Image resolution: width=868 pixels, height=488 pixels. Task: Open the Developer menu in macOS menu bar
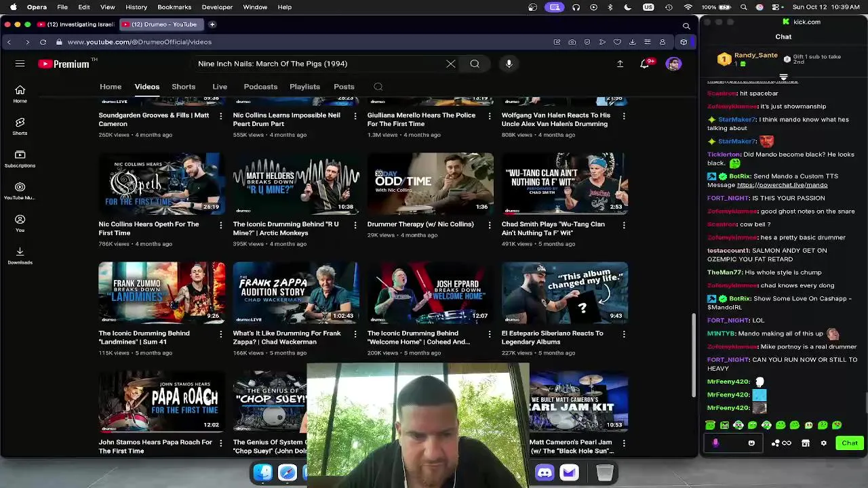pyautogui.click(x=217, y=7)
